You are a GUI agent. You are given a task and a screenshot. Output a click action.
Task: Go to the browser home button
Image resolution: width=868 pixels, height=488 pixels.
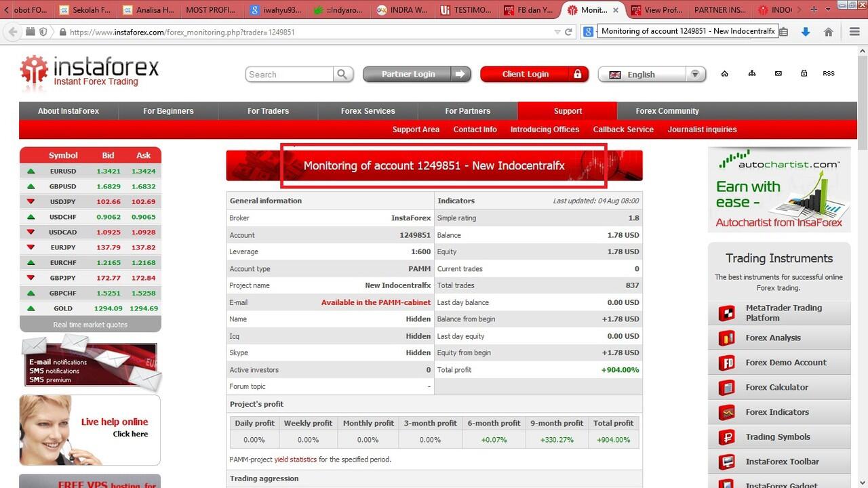[x=828, y=32]
